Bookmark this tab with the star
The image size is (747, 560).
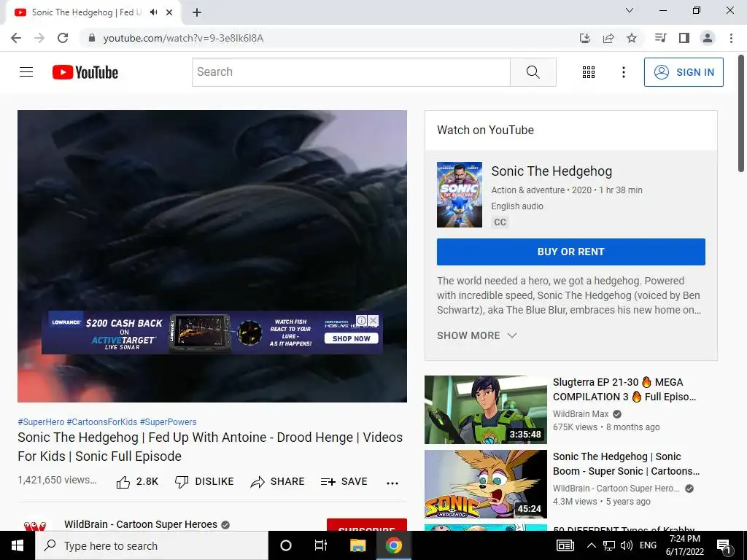632,38
